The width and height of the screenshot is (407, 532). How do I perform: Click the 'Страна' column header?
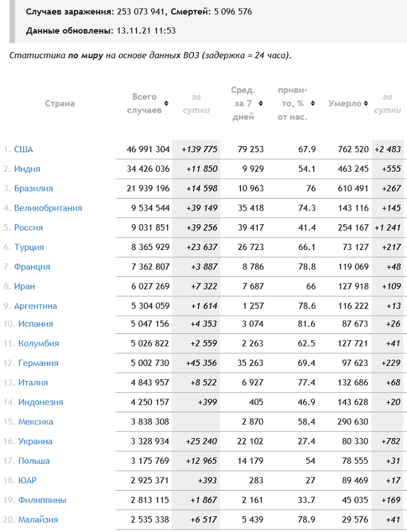pos(59,103)
